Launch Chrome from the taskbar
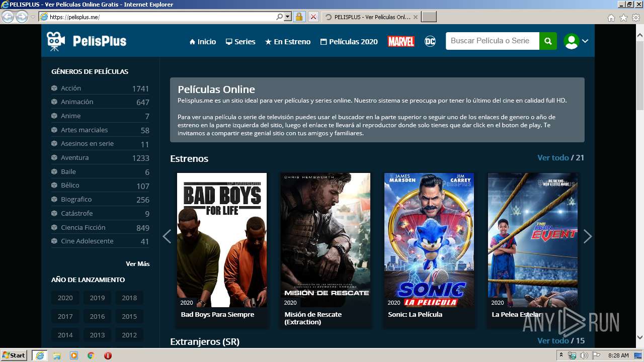Screen dimensions: 644x362 pyautogui.click(x=91, y=355)
